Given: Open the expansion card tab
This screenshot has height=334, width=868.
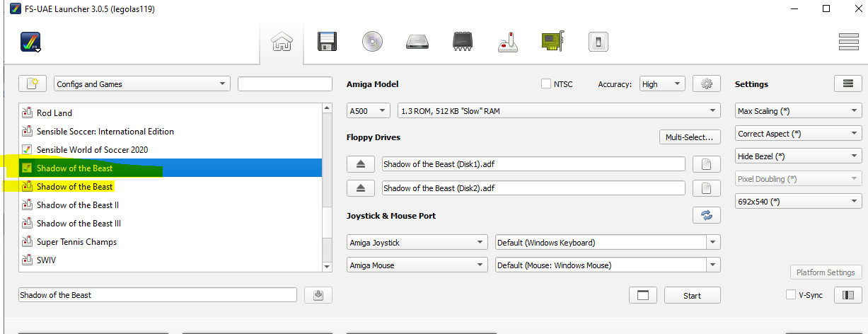Looking at the screenshot, I should point(553,42).
